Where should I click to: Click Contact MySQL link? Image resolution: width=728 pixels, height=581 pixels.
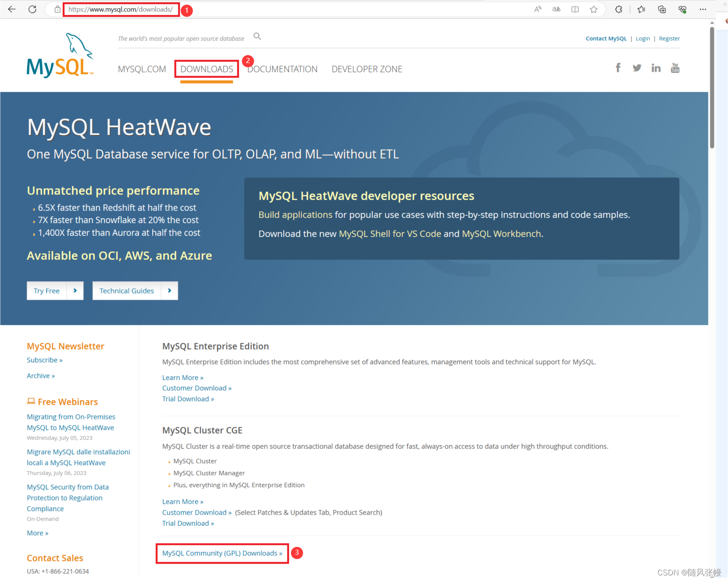point(606,39)
